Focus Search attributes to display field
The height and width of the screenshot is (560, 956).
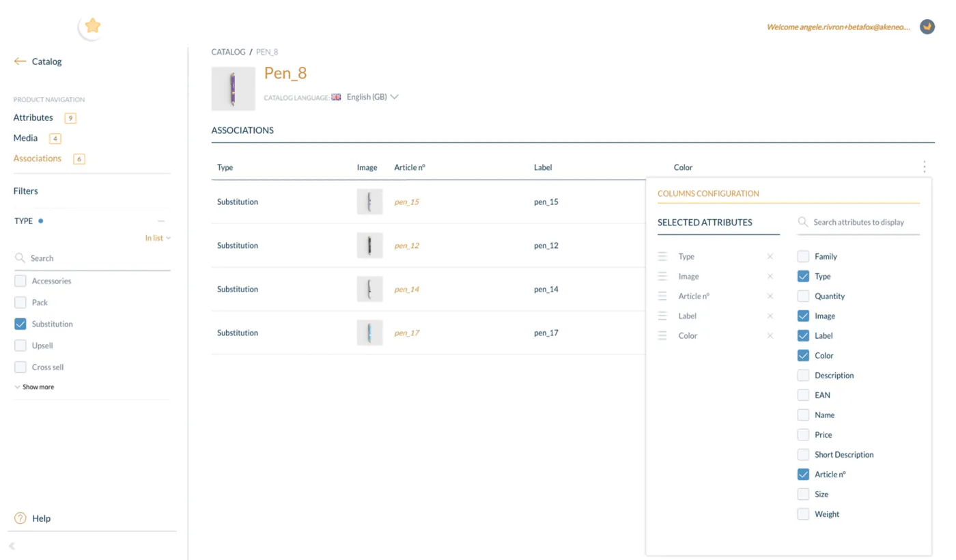click(858, 222)
